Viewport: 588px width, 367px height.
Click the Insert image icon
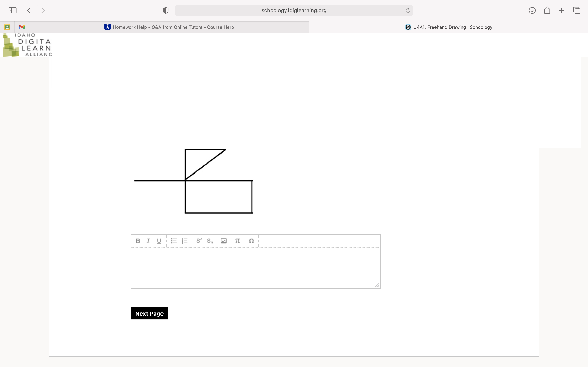click(x=224, y=241)
